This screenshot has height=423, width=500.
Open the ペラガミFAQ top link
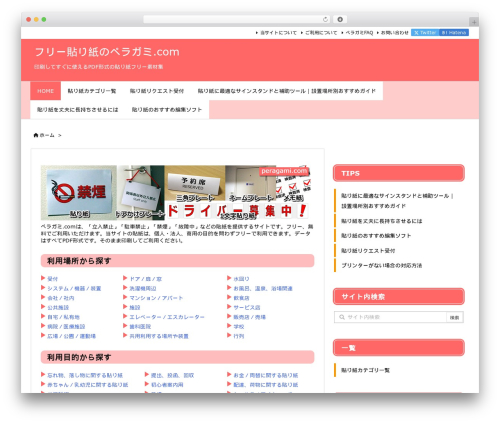[359, 33]
